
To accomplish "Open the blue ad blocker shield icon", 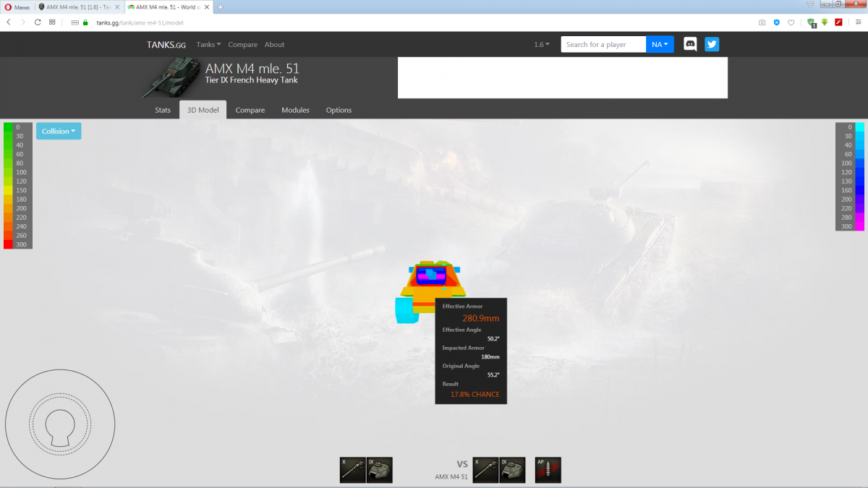I will (x=777, y=22).
